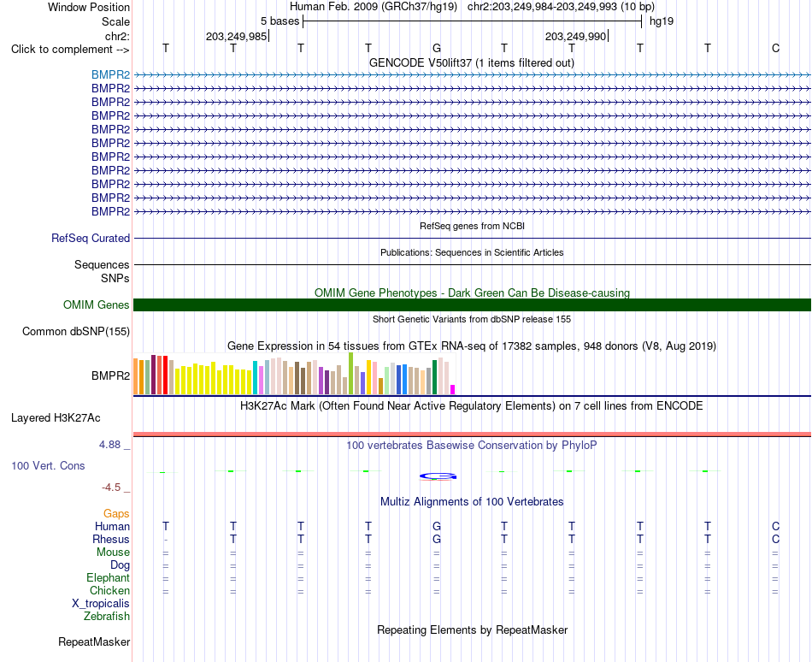
Task: Click the Sequences track label
Action: click(102, 264)
